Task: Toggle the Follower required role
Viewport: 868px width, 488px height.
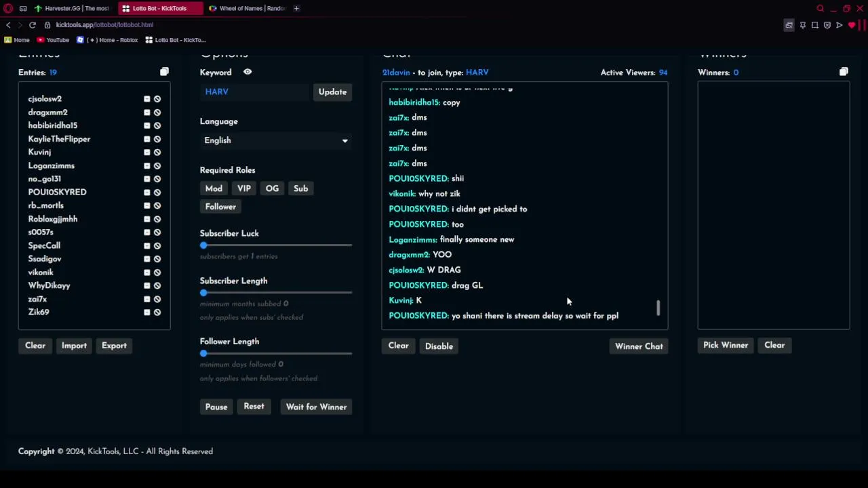Action: coord(220,207)
